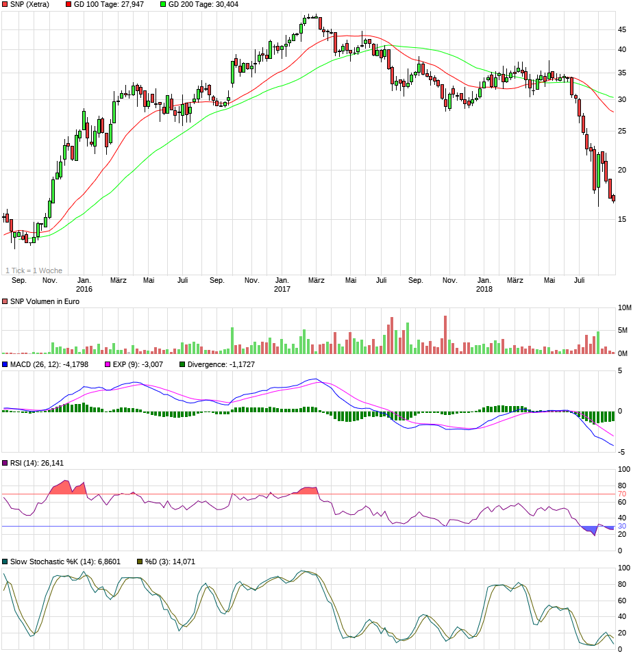This screenshot has width=644, height=656.
Task: Click the stochastic axis label 100
Action: coord(624,568)
